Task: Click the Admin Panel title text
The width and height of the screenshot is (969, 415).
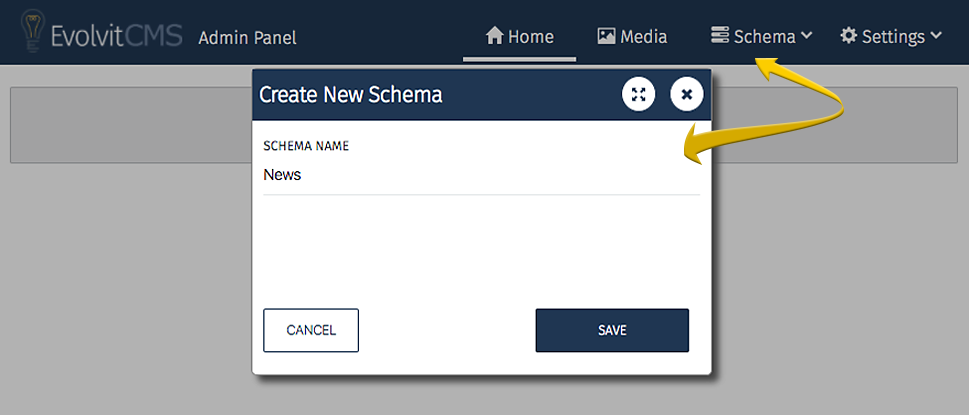Action: 247,38
